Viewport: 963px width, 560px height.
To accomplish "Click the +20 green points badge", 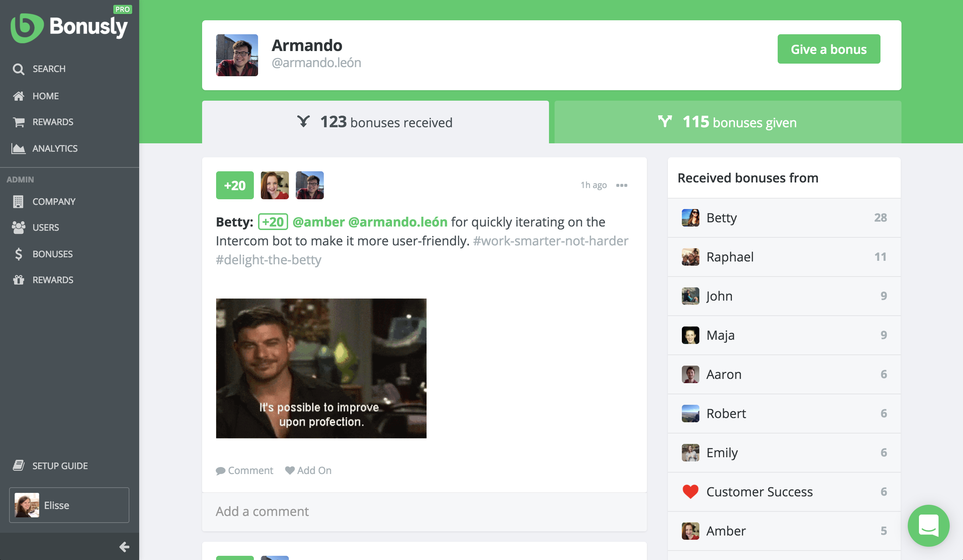I will point(235,185).
